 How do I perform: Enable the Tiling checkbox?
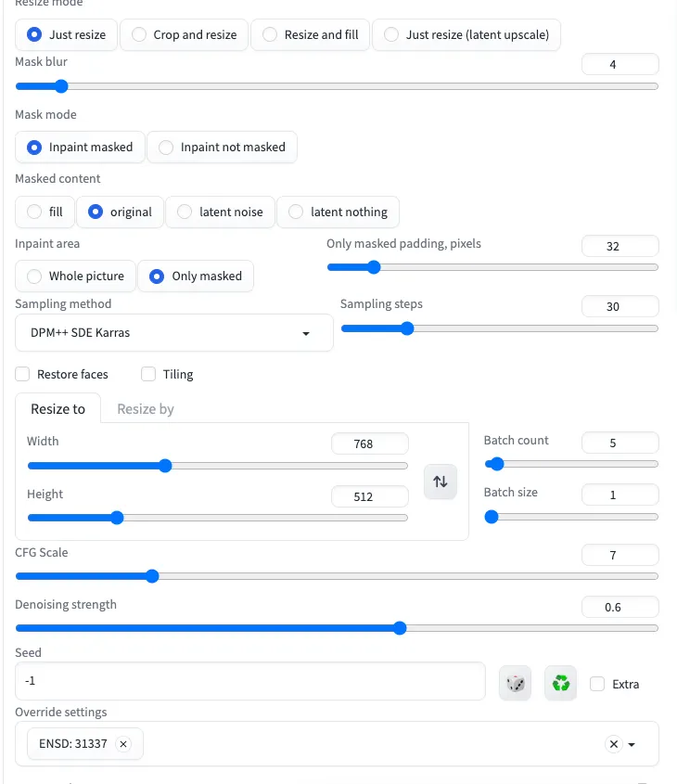click(x=148, y=374)
